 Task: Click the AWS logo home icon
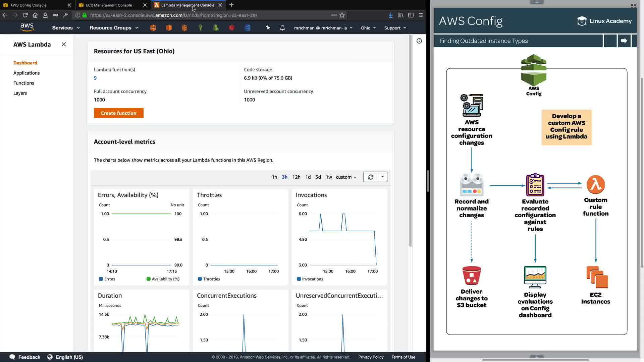(27, 27)
